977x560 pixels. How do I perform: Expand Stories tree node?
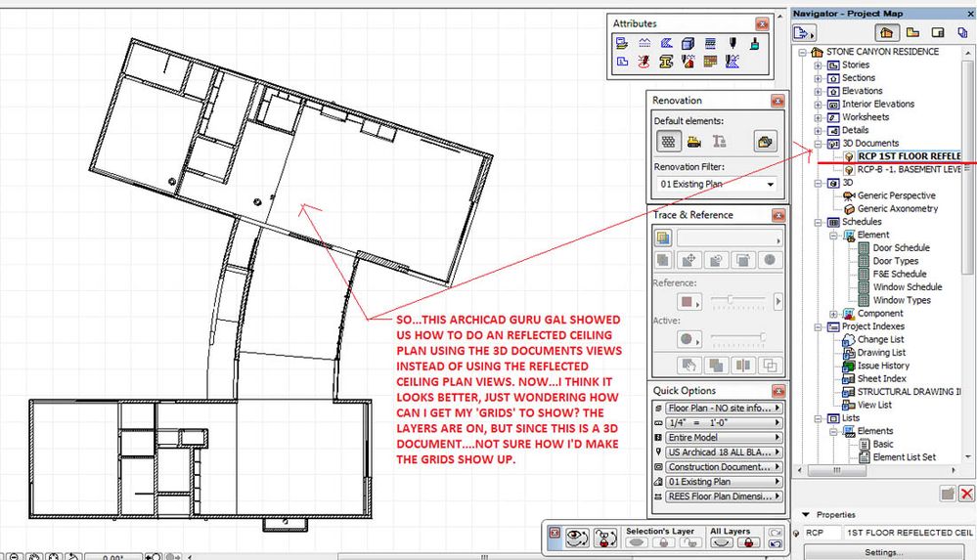(819, 65)
